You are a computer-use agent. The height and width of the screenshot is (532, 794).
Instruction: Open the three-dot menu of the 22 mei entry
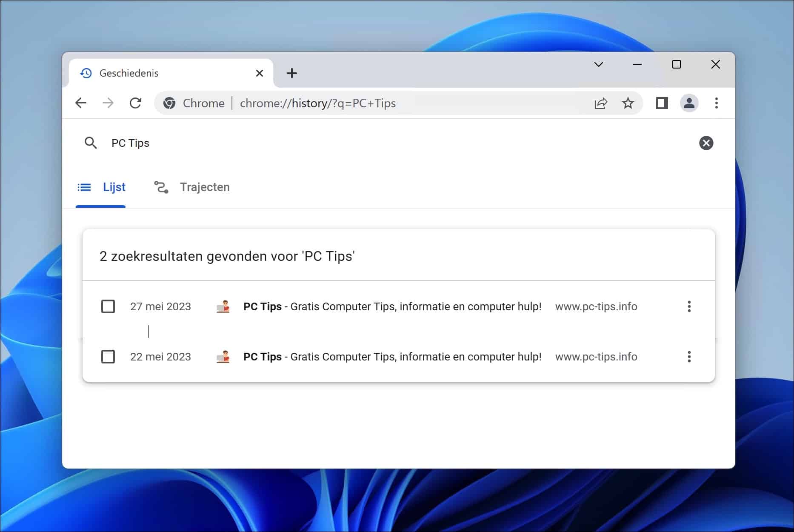[x=689, y=357]
